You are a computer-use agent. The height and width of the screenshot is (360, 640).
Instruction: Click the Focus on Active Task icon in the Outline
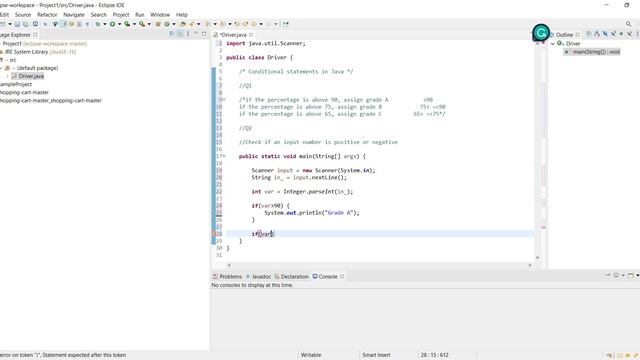589,34
